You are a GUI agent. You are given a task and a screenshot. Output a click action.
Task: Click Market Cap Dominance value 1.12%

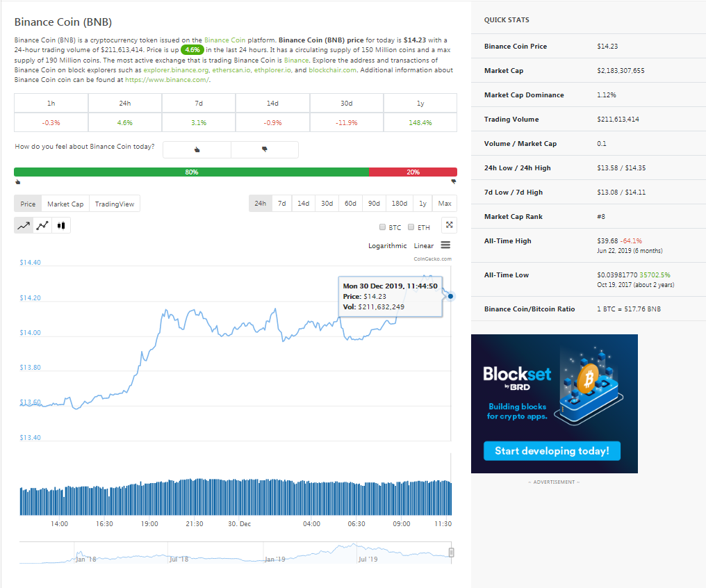pyautogui.click(x=606, y=95)
